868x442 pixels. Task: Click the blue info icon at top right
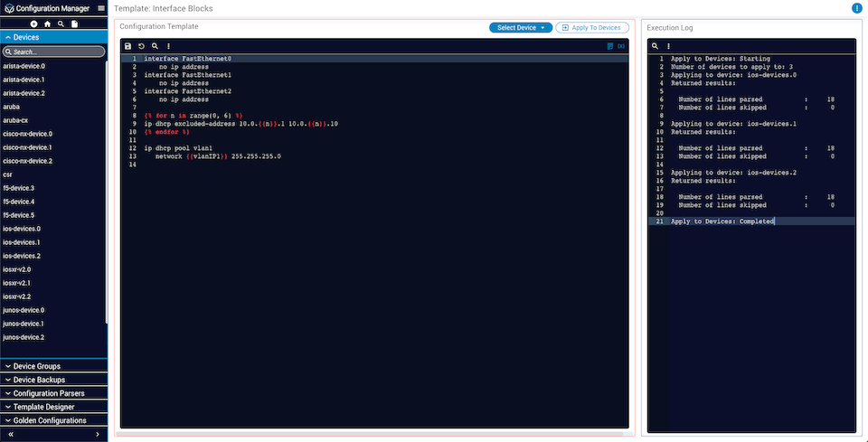(856, 8)
